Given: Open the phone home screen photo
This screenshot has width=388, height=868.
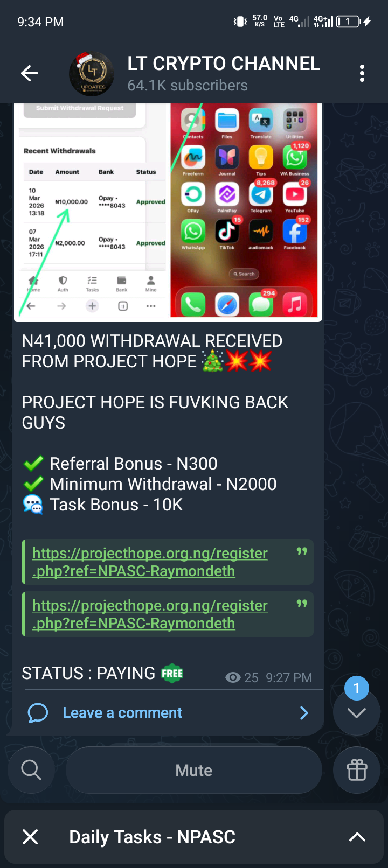Looking at the screenshot, I should coord(246,211).
